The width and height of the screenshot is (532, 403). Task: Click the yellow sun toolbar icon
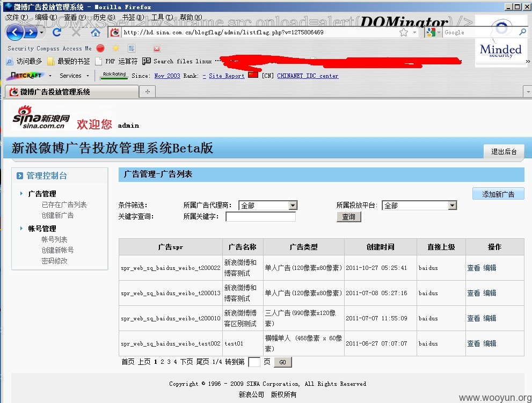pyautogui.click(x=116, y=48)
